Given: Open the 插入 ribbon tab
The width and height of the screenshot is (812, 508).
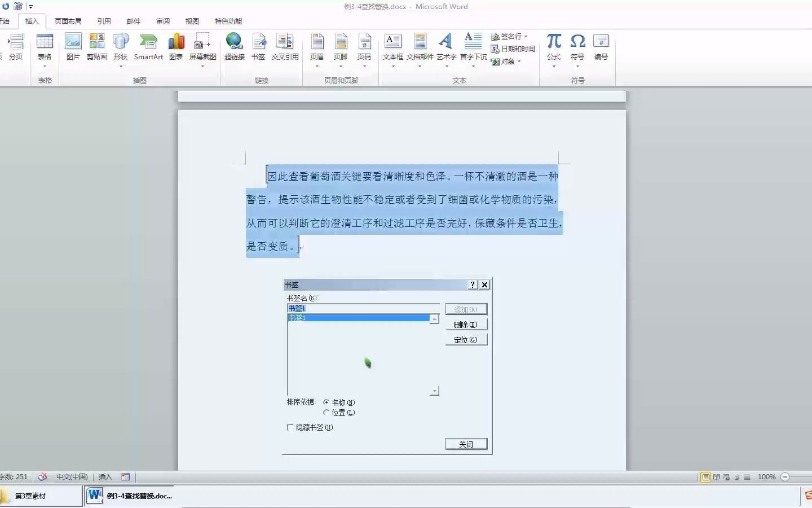Looking at the screenshot, I should pyautogui.click(x=32, y=21).
